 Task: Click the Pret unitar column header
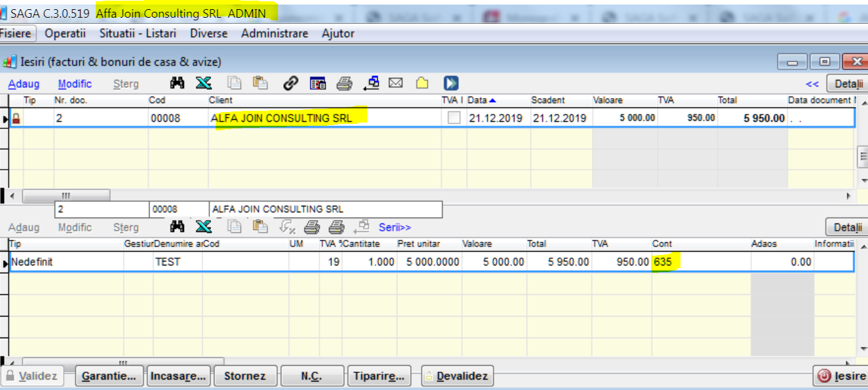[x=429, y=244]
